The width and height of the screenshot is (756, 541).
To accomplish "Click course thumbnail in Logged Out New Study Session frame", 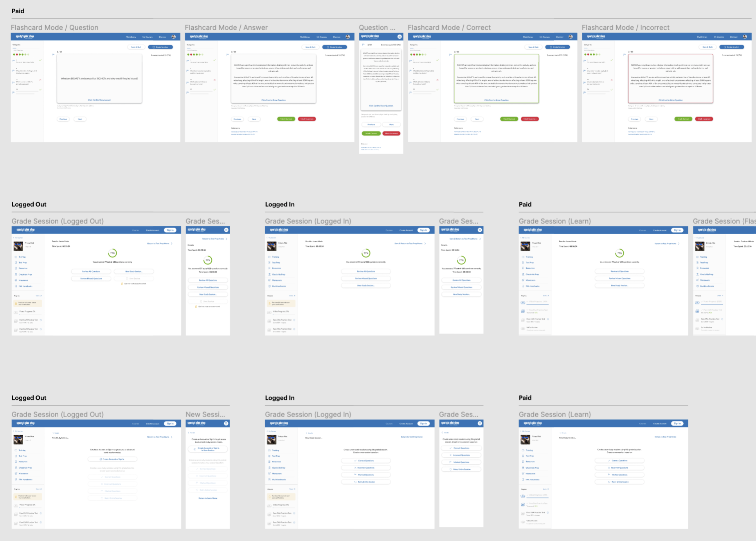I will pyautogui.click(x=18, y=439).
